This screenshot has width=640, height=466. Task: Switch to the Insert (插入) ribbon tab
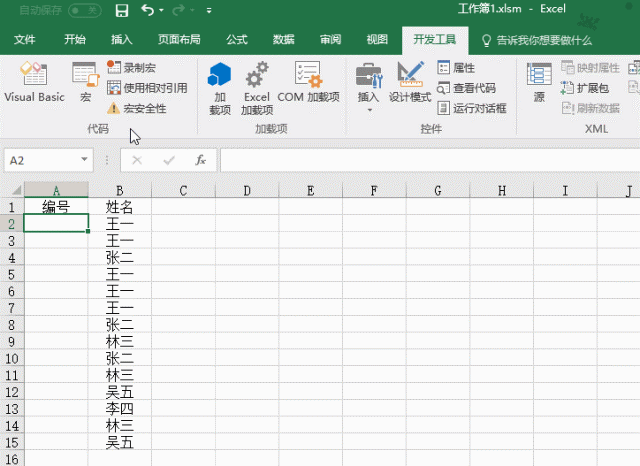click(x=122, y=40)
